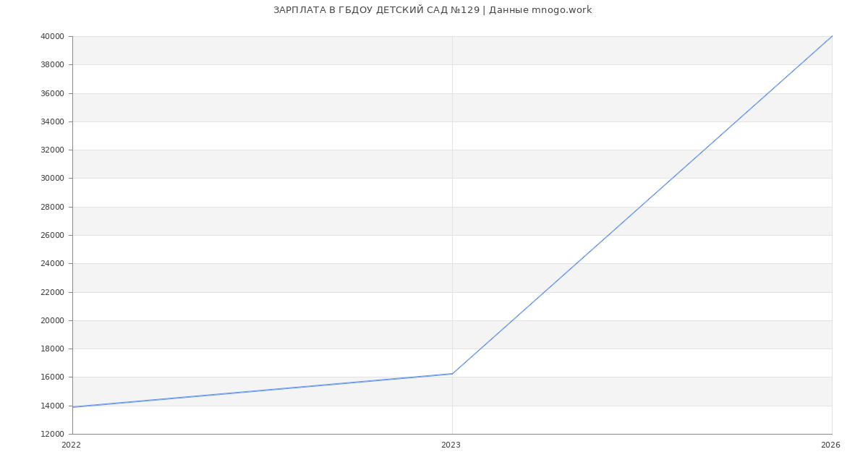The image size is (868, 470).
Task: Click the 12000 y-axis label
Action: pos(53,434)
